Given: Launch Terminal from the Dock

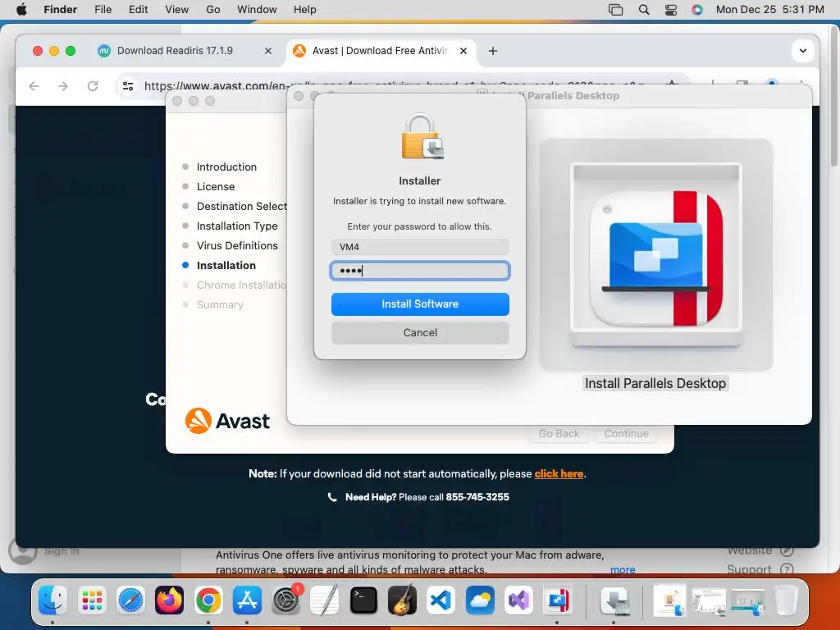Looking at the screenshot, I should 363,600.
